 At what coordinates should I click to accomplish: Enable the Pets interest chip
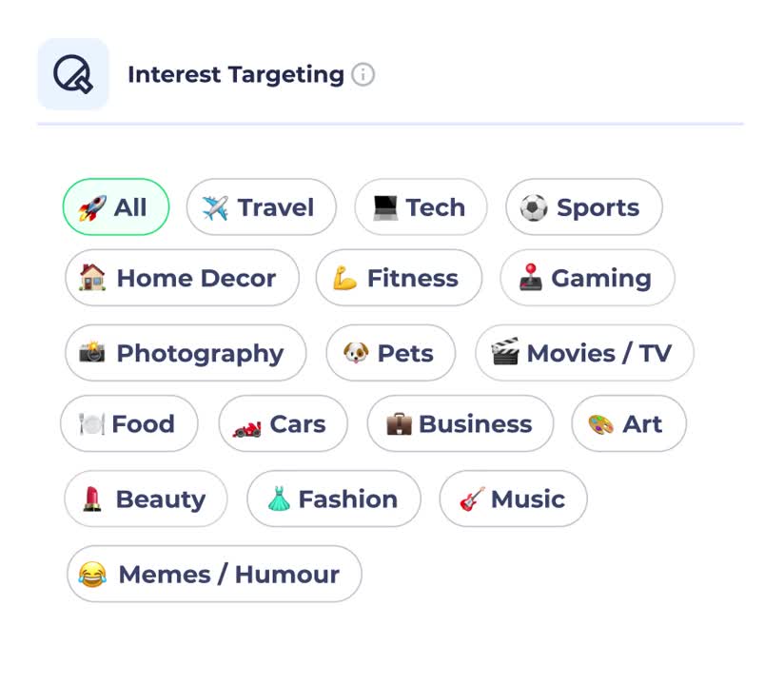(390, 353)
